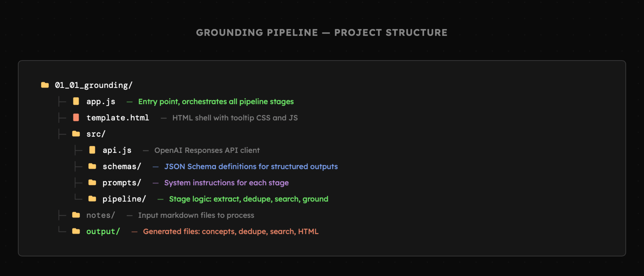Open the app.js file entry

coord(101,102)
